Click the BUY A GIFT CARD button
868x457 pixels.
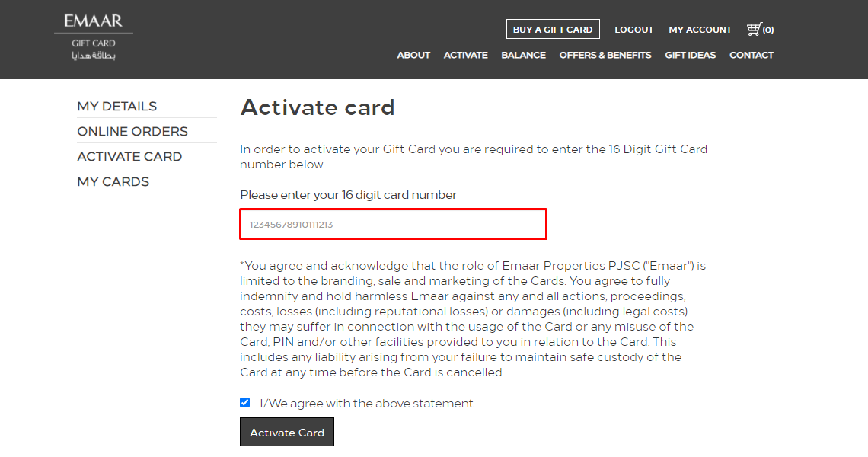[553, 29]
